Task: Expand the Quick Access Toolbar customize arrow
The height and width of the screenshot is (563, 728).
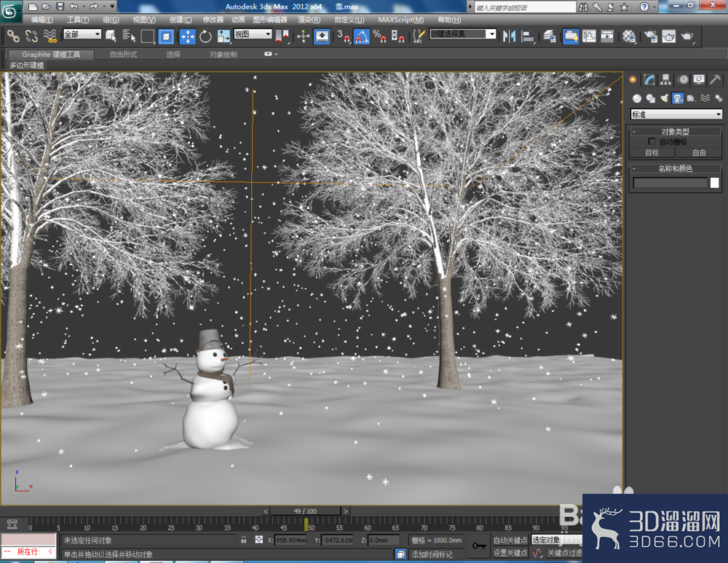Action: (112, 7)
